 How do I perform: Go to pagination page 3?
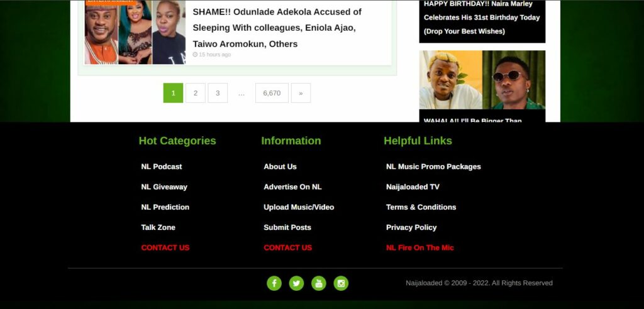218,93
